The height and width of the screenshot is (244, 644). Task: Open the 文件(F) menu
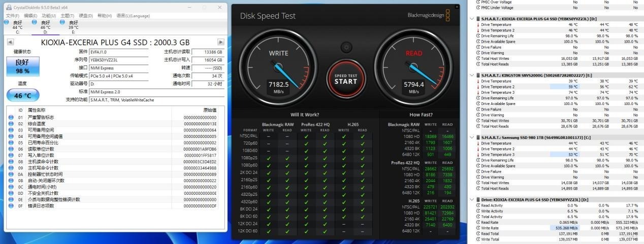pyautogui.click(x=13, y=16)
